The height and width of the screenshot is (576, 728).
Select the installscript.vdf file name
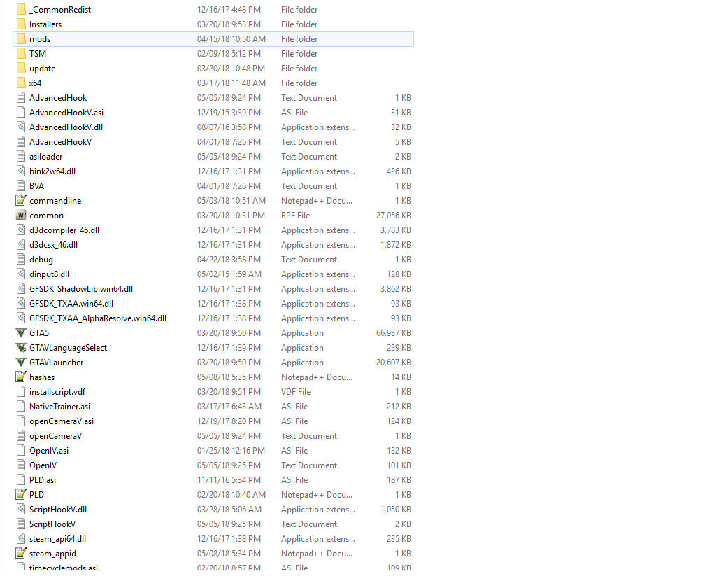coord(57,392)
